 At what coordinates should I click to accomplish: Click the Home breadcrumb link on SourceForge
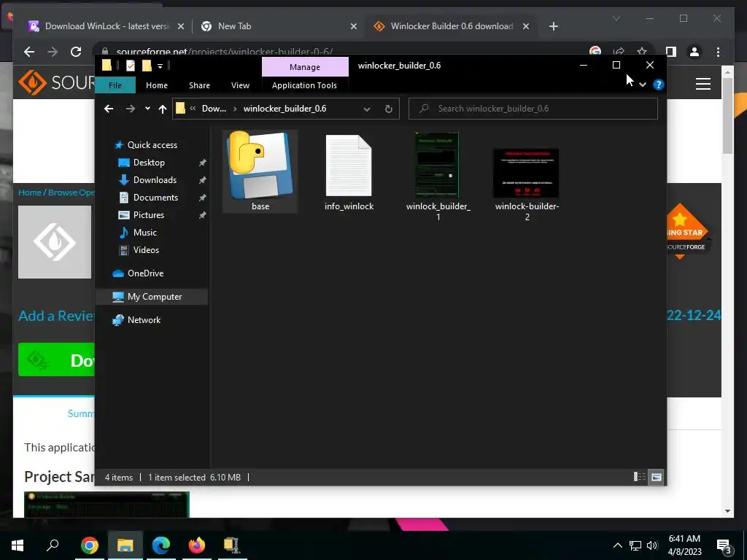click(29, 192)
